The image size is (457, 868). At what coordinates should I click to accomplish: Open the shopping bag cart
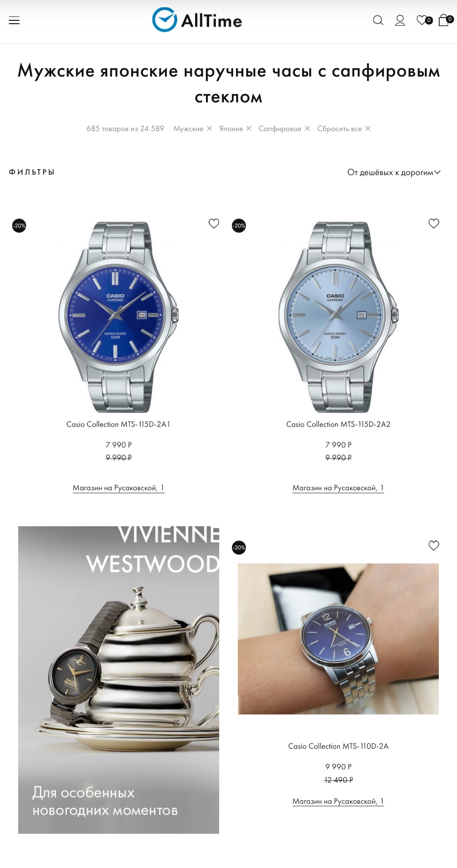click(x=445, y=20)
